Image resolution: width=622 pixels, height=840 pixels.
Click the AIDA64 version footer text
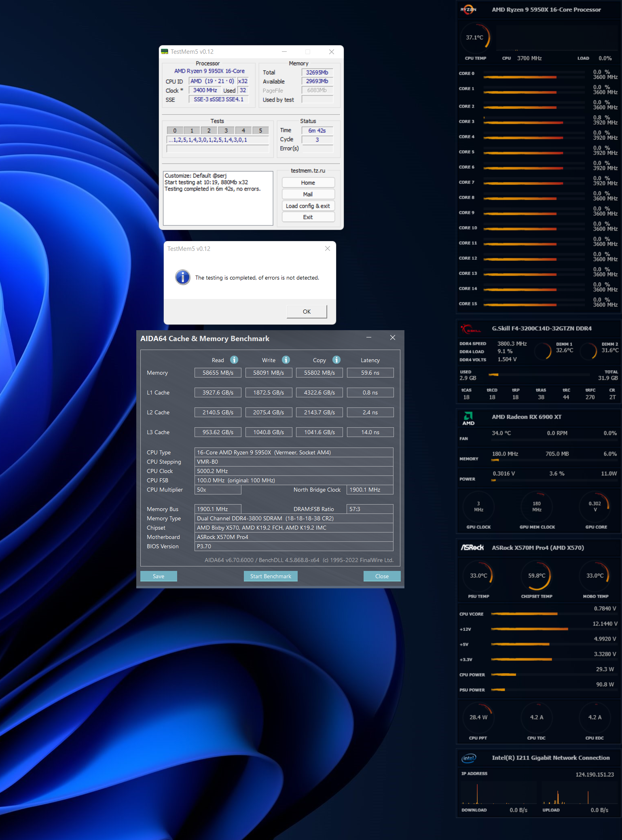299,560
